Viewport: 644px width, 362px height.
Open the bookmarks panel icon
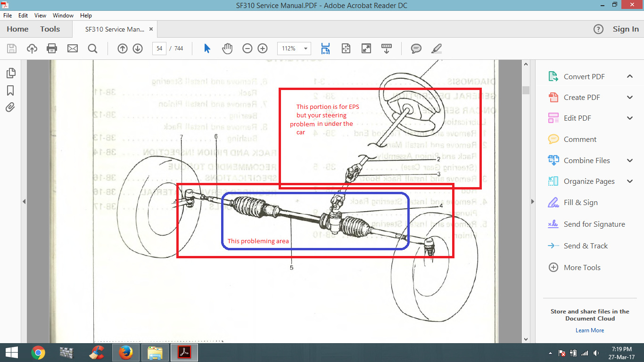pyautogui.click(x=10, y=90)
